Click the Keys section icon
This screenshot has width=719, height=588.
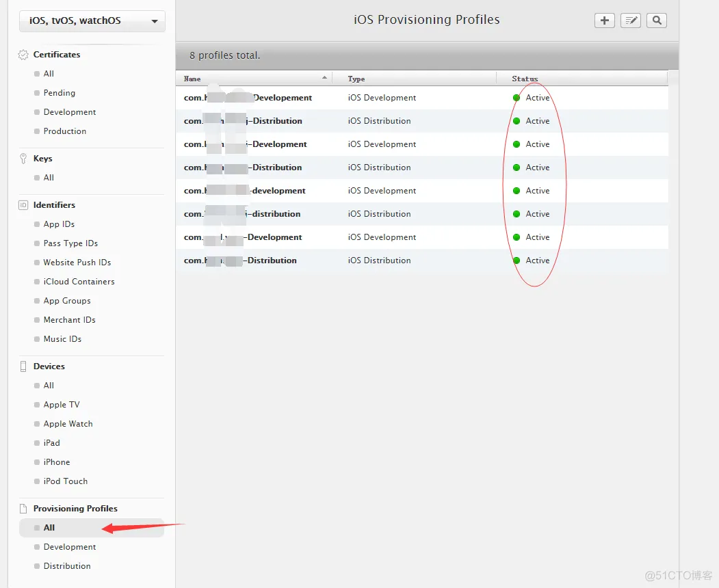pos(23,159)
